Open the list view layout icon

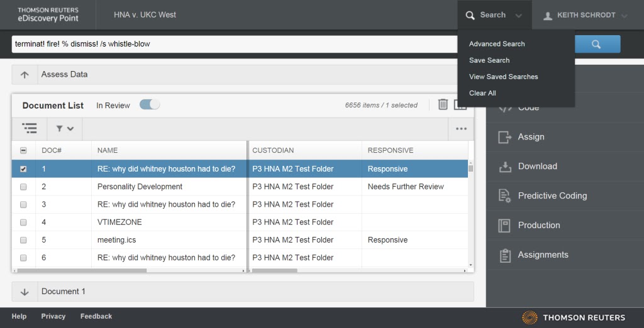[30, 128]
